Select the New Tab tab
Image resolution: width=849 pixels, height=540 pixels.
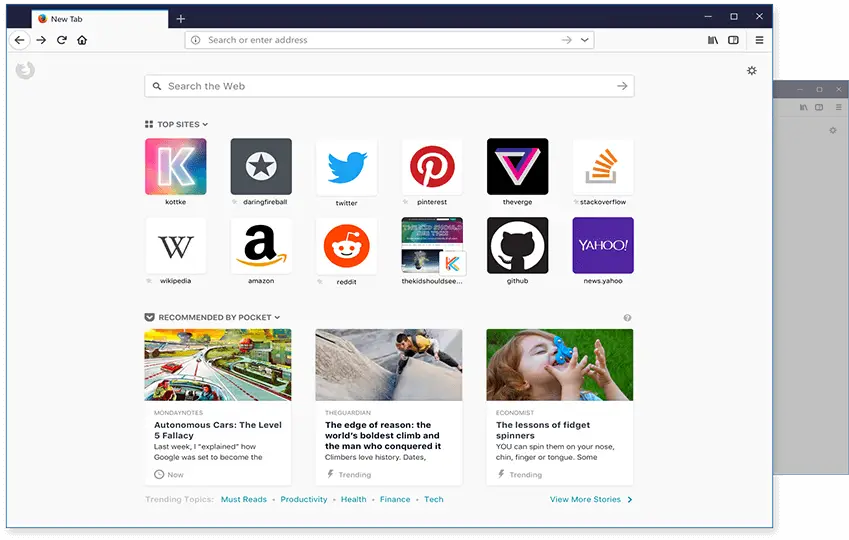coord(100,19)
